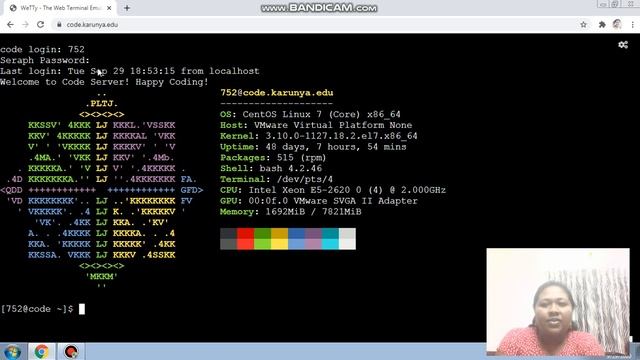Open the Chrome profile avatar
The height and width of the screenshot is (360, 640).
pyautogui.click(x=617, y=24)
